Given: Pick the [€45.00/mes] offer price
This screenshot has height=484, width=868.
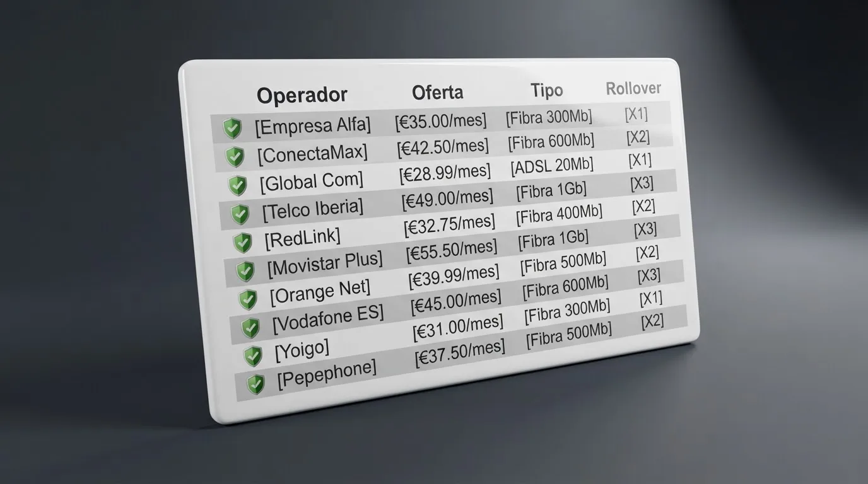Looking at the screenshot, I should [456, 301].
